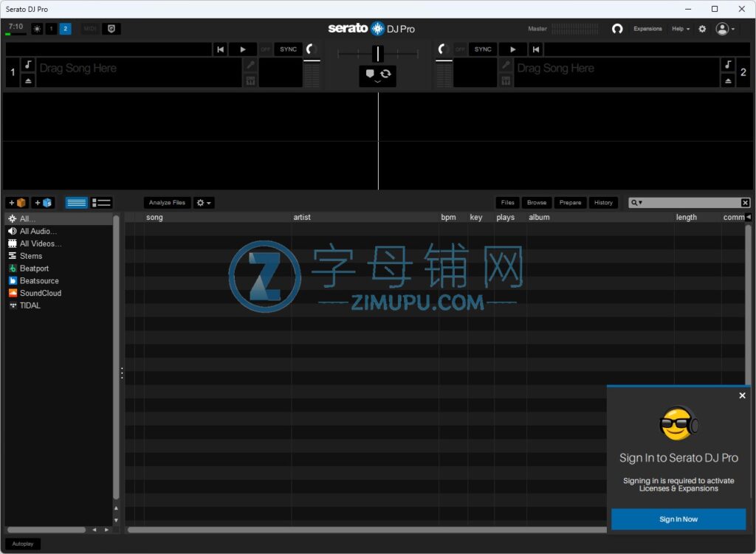This screenshot has height=554, width=756.
Task: Select the SoundCloud library source
Action: tap(40, 293)
